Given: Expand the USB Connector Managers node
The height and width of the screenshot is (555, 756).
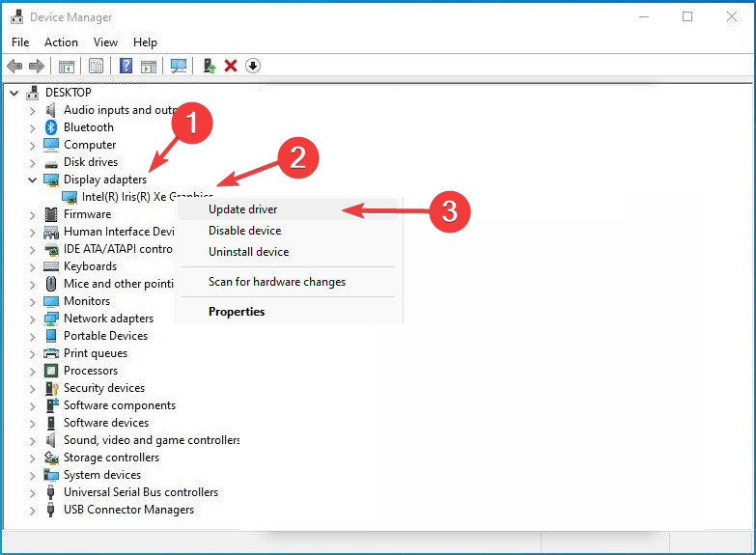Looking at the screenshot, I should [x=32, y=511].
